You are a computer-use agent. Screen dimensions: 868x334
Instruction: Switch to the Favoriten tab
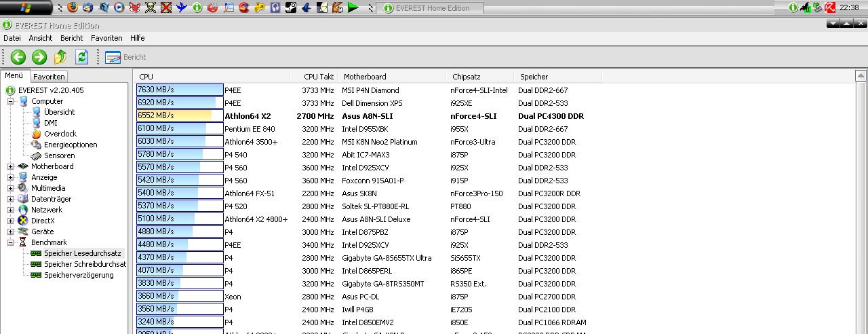coord(49,77)
